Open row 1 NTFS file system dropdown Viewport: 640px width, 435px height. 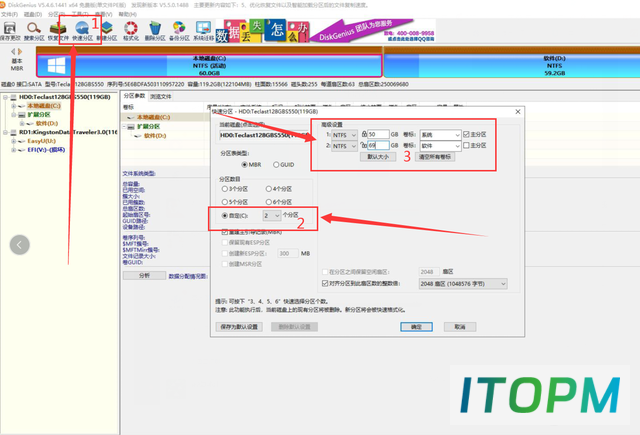[344, 135]
